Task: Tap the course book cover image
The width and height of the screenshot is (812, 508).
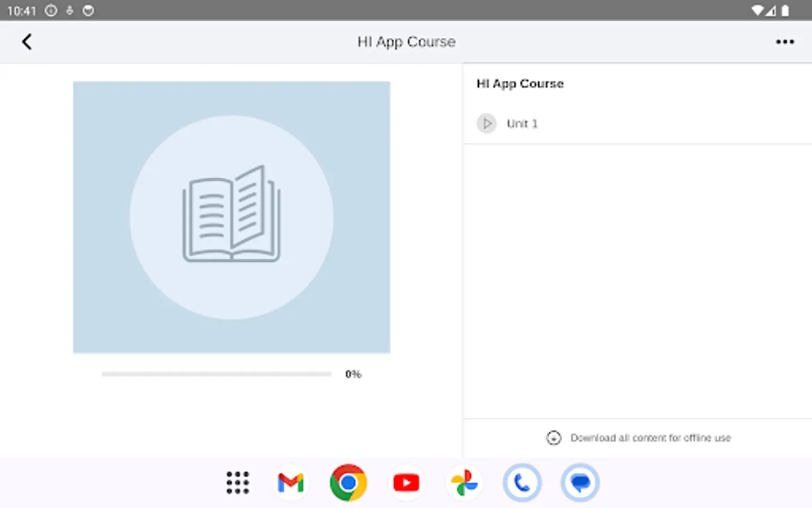Action: pyautogui.click(x=231, y=217)
